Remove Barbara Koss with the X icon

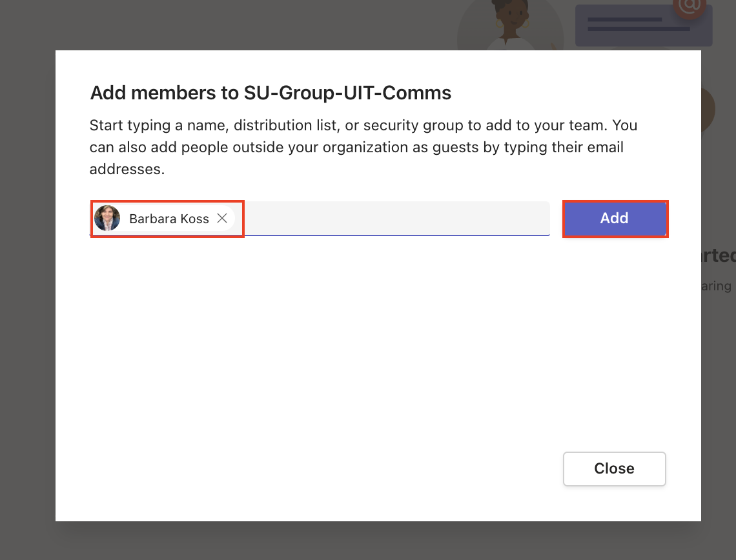pos(222,218)
